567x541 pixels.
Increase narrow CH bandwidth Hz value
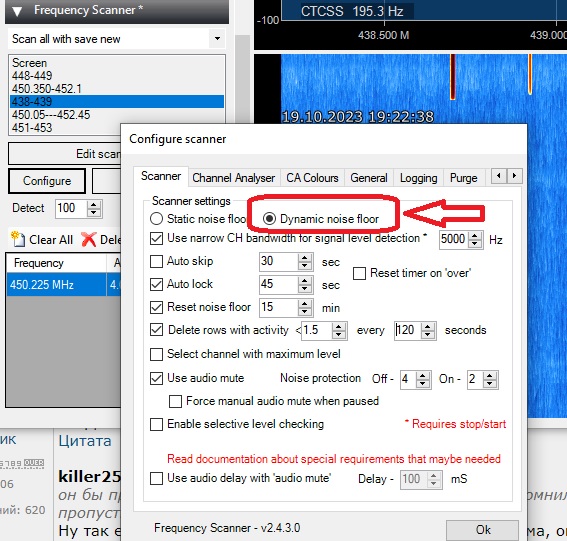(x=475, y=235)
